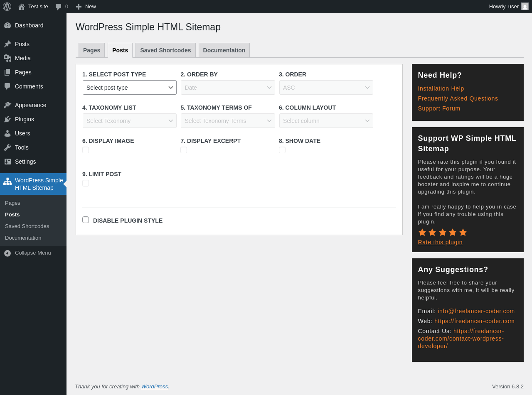Switch to the Pages tab
The image size is (532, 395).
[x=91, y=50]
